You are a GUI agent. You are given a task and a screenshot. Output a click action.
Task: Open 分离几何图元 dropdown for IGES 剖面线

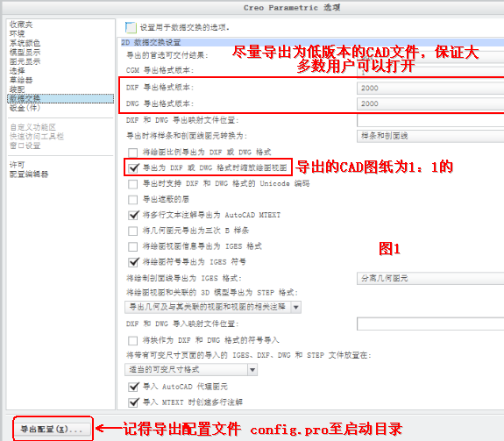coord(430,278)
